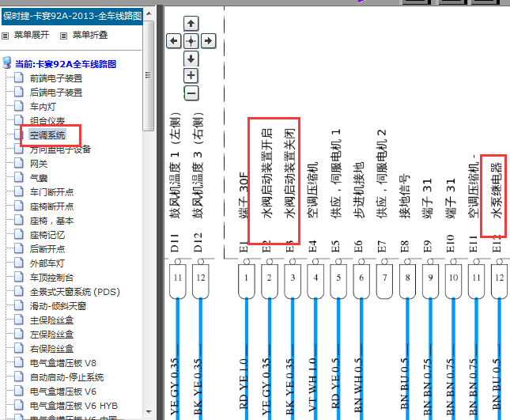Open 电气盒增压板 V6 HYB diagram
The height and width of the screenshot is (420, 510).
74,406
